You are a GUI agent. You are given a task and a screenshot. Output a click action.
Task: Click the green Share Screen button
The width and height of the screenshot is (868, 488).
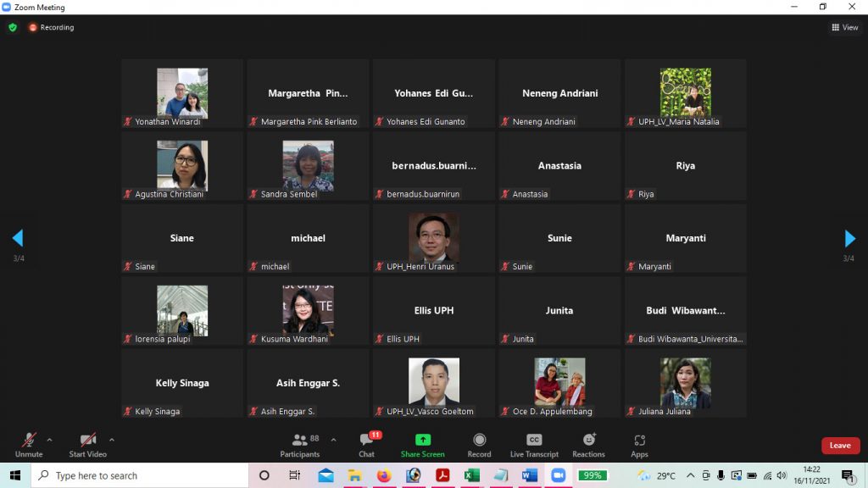422,444
